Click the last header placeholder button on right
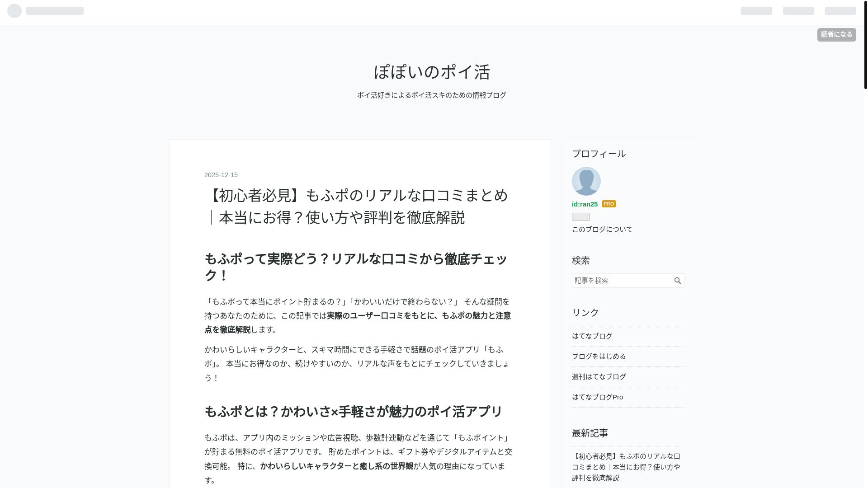Screen dimensions: 868x488 pyautogui.click(x=840, y=11)
